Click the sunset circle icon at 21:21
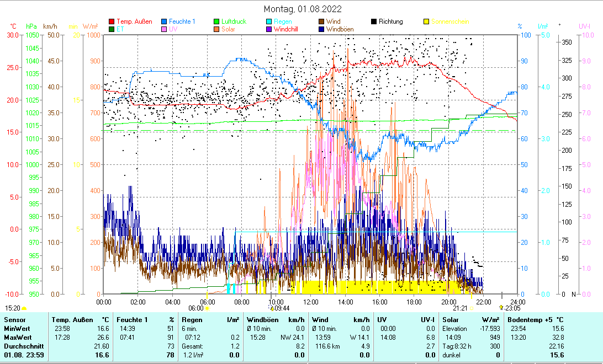The height and width of the screenshot is (364, 603). 472,308
